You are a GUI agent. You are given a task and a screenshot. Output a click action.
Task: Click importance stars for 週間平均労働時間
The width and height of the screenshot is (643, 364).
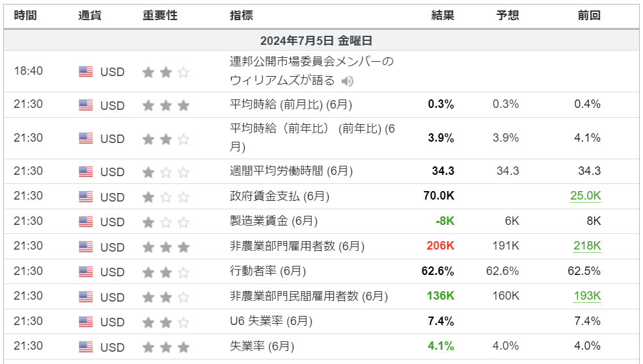pyautogui.click(x=166, y=172)
